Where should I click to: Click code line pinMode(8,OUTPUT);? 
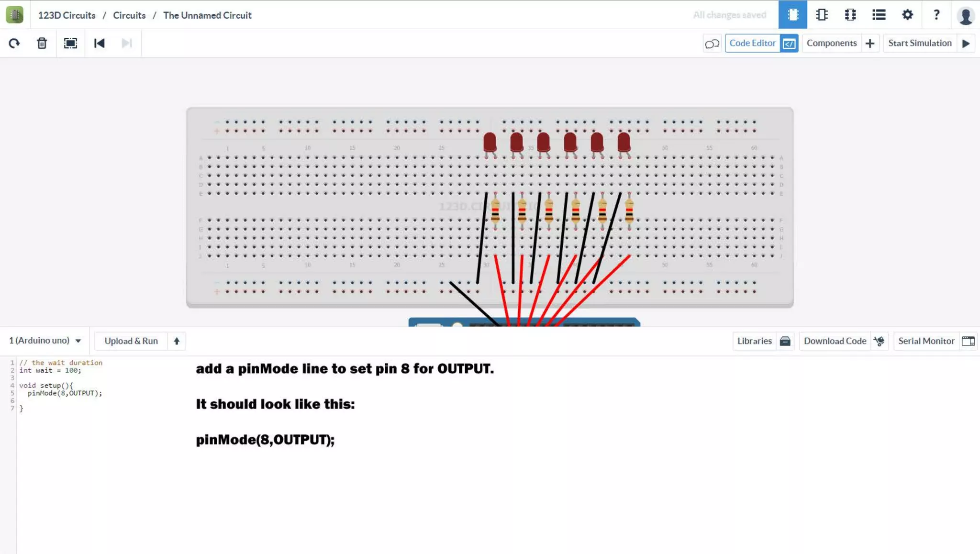65,393
